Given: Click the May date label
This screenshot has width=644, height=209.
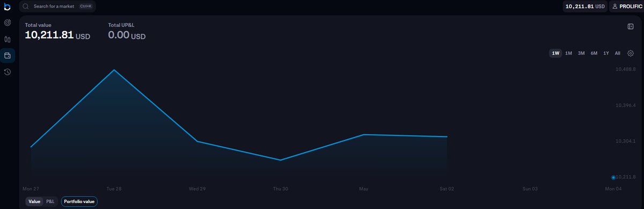Looking at the screenshot, I should click(363, 189).
